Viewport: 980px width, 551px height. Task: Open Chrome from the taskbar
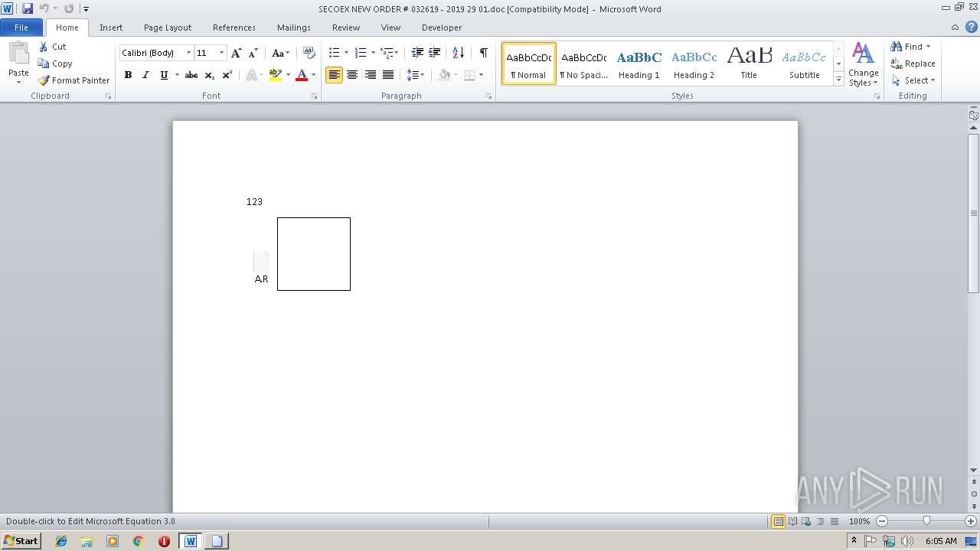(138, 541)
